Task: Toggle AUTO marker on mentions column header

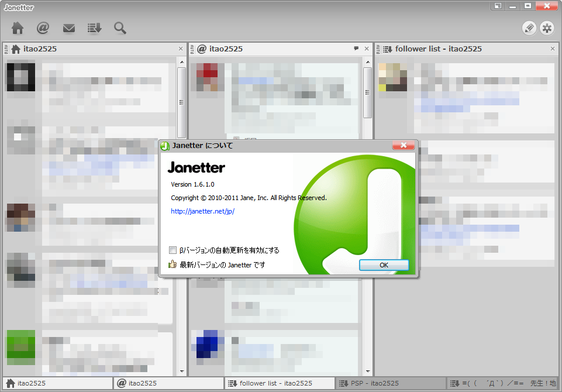Action: pos(192,49)
